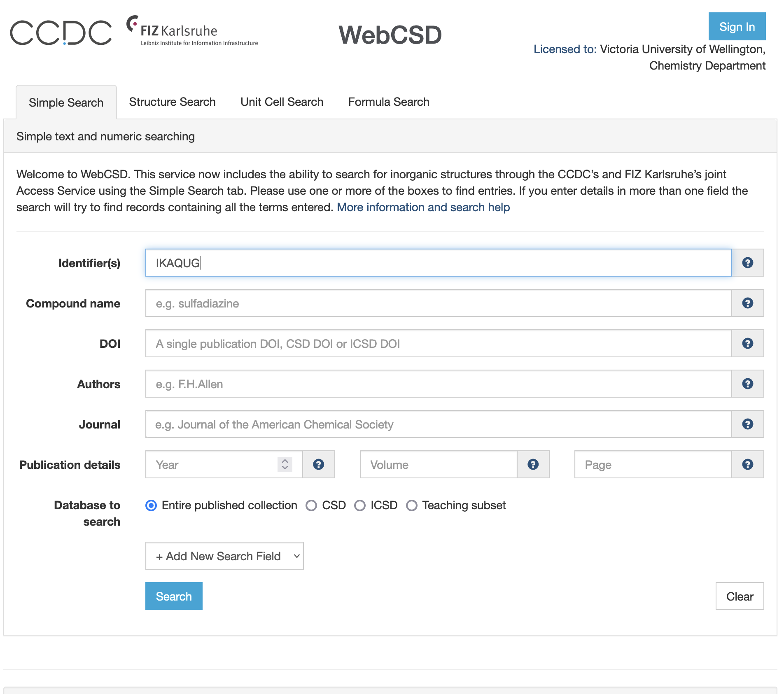Click the Year spinner arrows
The width and height of the screenshot is (784, 694).
click(285, 464)
